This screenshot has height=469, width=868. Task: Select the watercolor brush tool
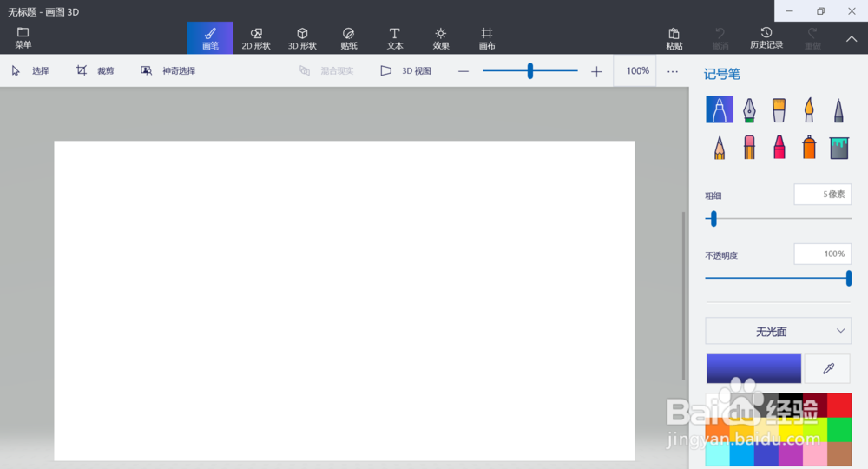pos(809,109)
